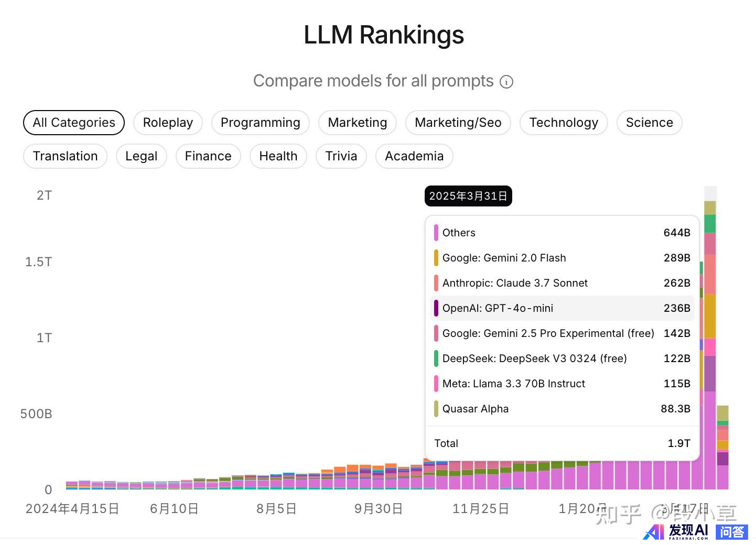Click the Gemini 2.5 Pro Experimental swatch

pyautogui.click(x=436, y=333)
